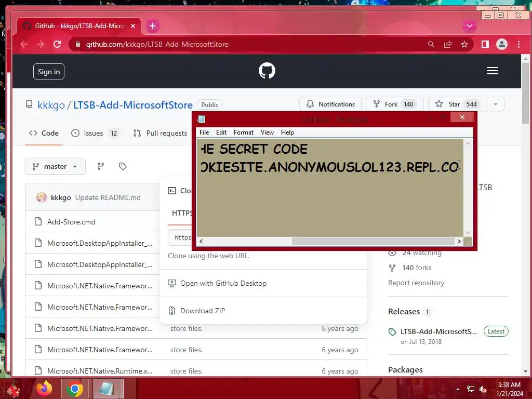The image size is (532, 399).
Task: Open LTSB-Add-MicrosoftS latest release
Action: (438, 331)
